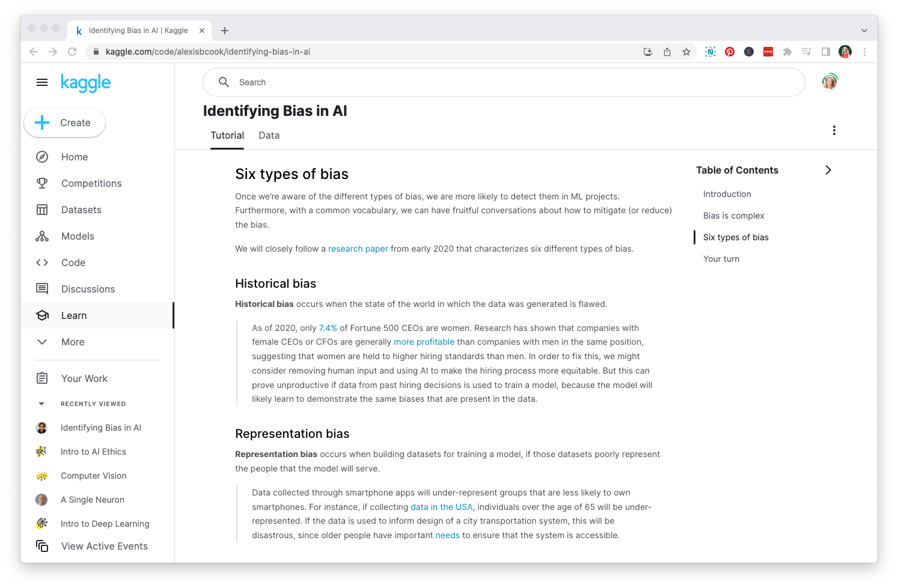Open a new browser tab

tap(225, 31)
